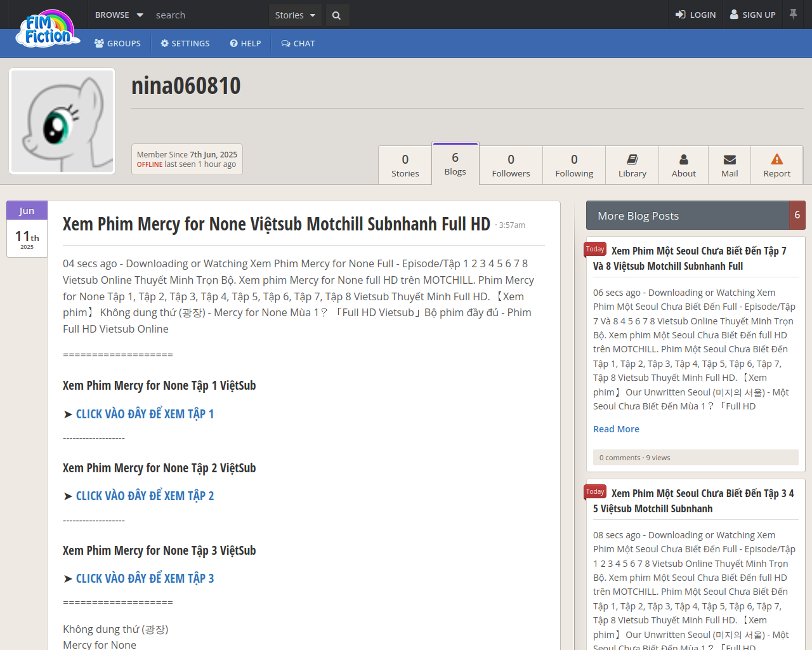This screenshot has height=650, width=812.
Task: Open the Tập 3 4 5 sidebar blog title
Action: (694, 501)
